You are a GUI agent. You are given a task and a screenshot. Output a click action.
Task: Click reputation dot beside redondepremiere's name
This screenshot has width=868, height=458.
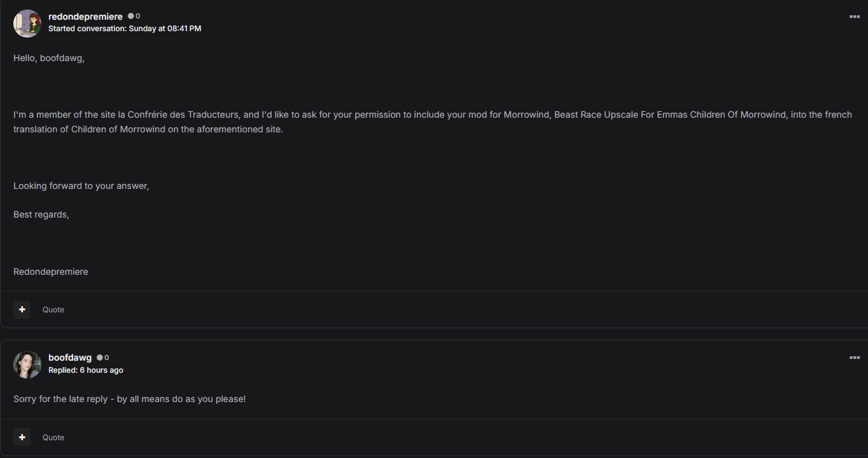131,17
